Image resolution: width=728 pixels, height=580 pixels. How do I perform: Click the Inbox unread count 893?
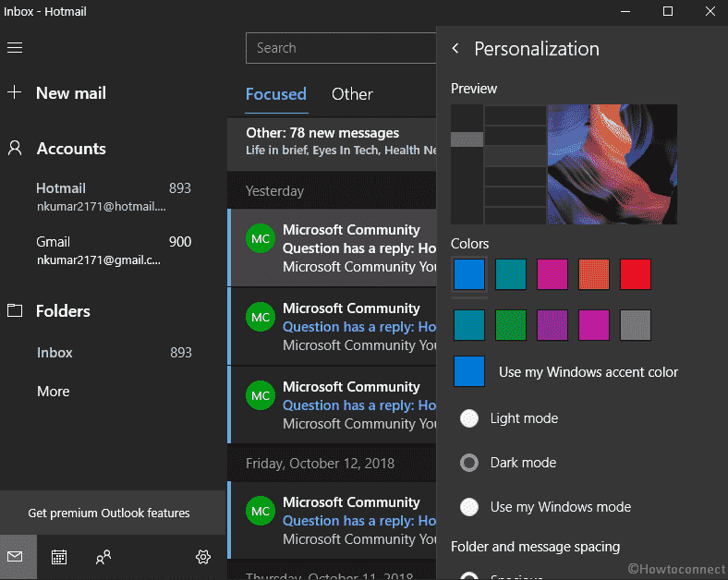click(180, 353)
